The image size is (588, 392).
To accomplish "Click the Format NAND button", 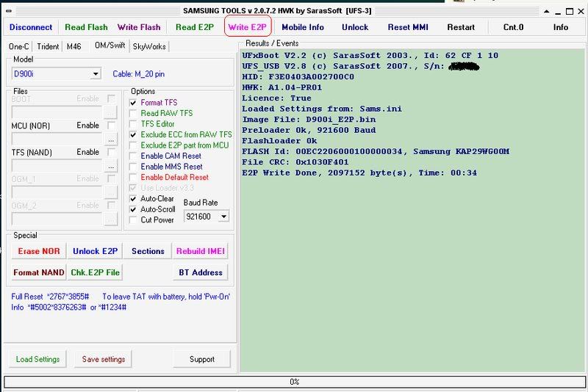I will pos(39,272).
